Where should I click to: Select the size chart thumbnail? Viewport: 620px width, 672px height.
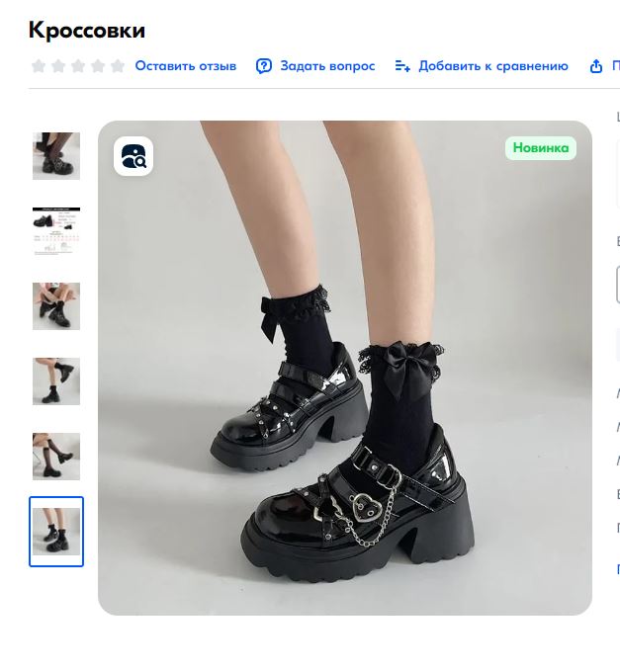click(x=56, y=231)
